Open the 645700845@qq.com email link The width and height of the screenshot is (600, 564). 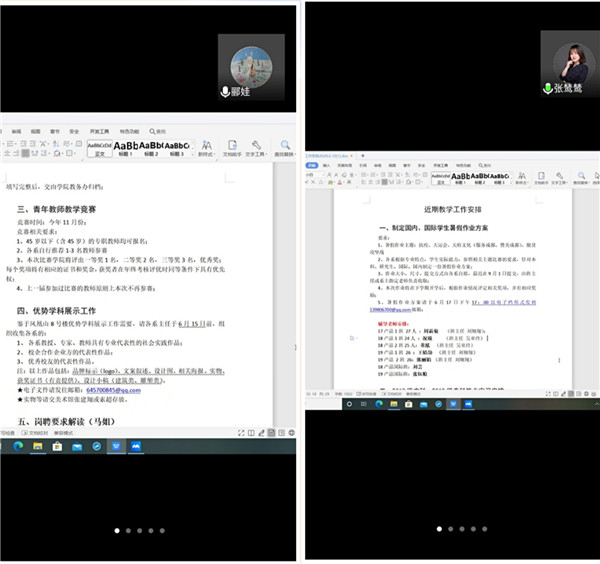[x=114, y=390]
